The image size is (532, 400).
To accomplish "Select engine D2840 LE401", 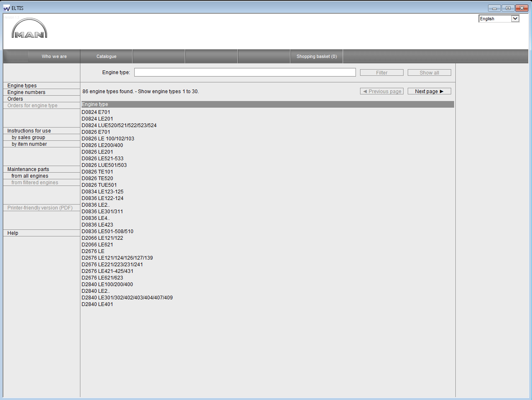I will (97, 304).
